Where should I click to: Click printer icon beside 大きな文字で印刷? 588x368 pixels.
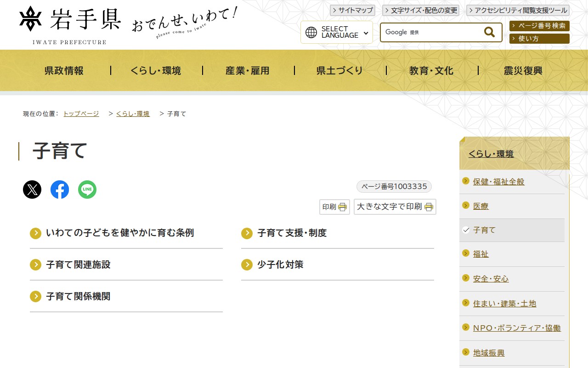coord(429,207)
